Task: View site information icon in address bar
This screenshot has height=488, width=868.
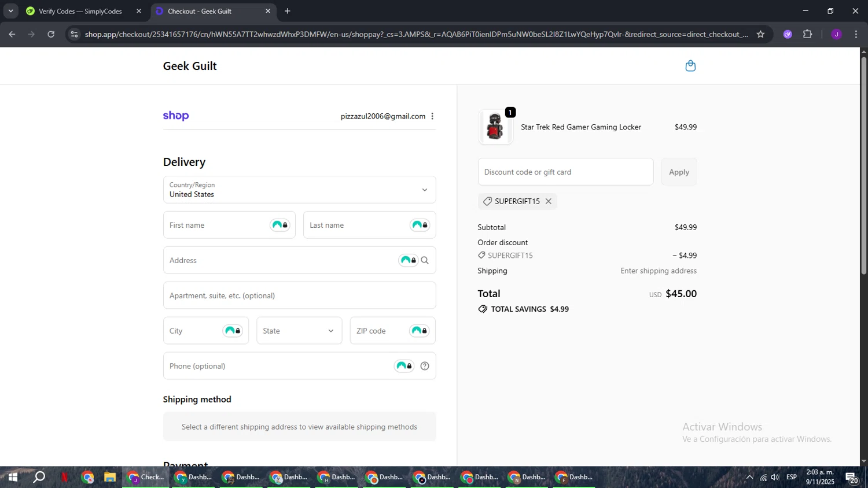Action: [74, 34]
